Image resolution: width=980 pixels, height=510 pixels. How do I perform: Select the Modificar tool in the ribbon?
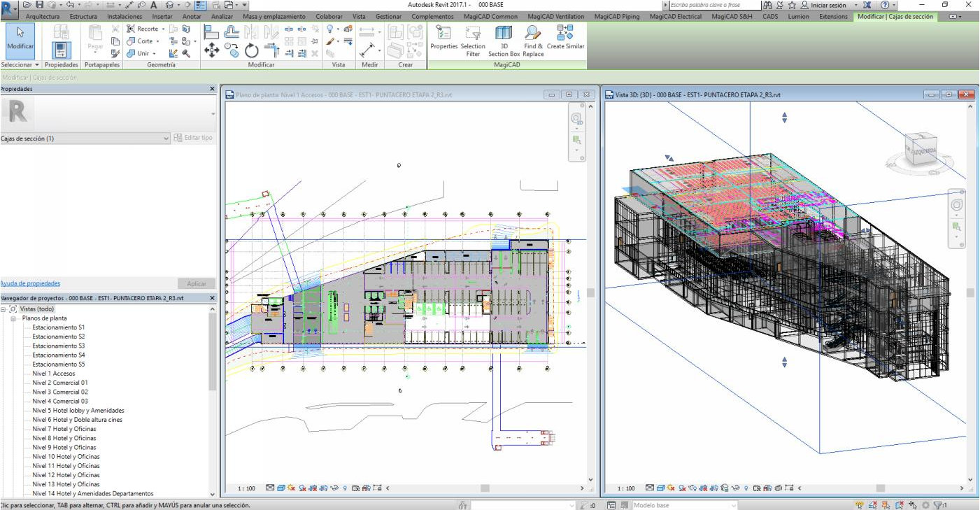click(20, 41)
